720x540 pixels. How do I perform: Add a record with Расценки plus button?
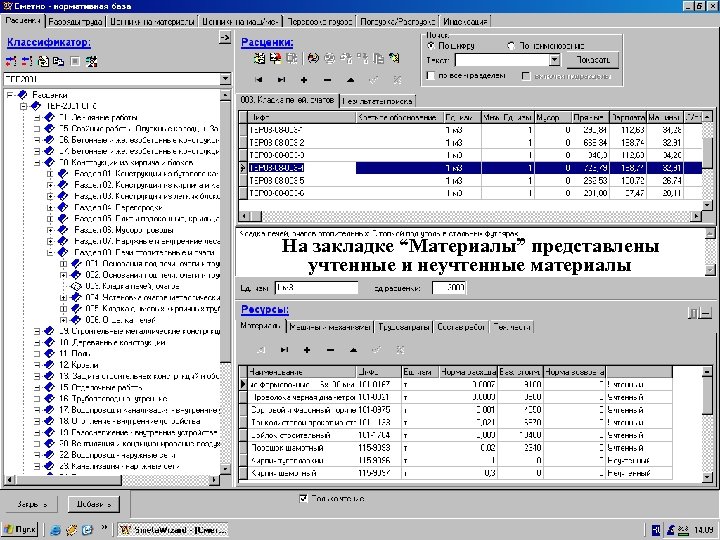[304, 79]
